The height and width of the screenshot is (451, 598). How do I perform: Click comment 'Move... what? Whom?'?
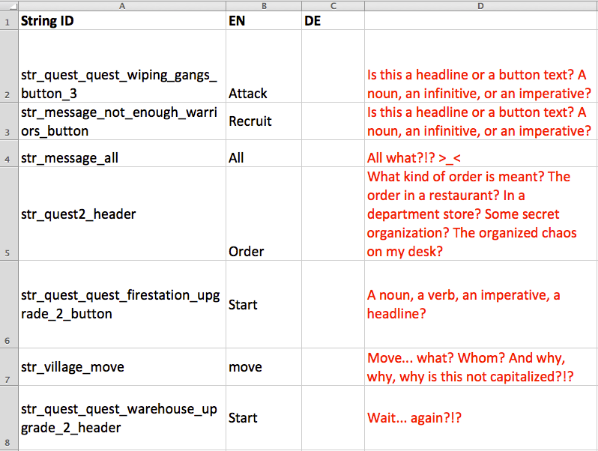tap(481, 367)
